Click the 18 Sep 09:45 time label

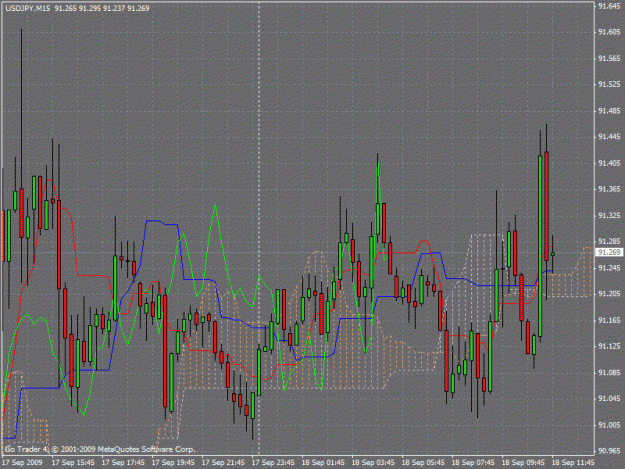(523, 463)
